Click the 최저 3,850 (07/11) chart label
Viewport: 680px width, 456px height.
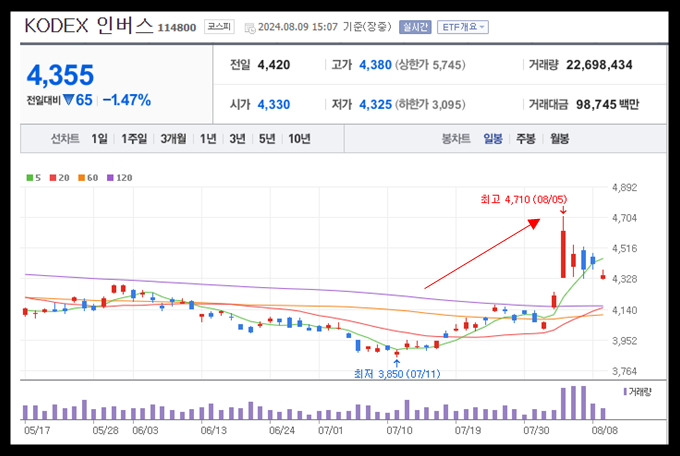click(x=397, y=374)
